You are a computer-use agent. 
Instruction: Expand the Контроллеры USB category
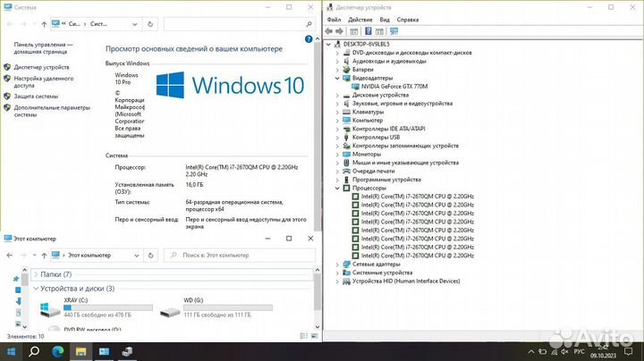tap(337, 138)
